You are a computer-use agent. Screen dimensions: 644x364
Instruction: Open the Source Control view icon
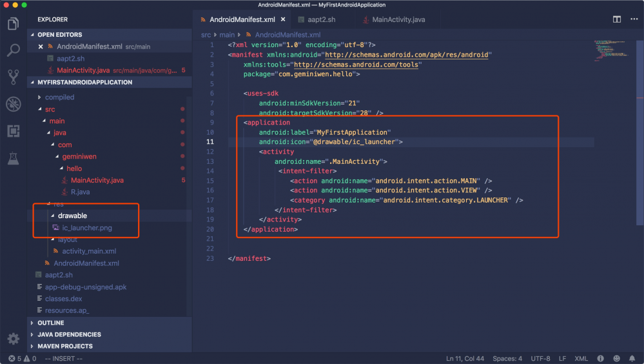(13, 77)
